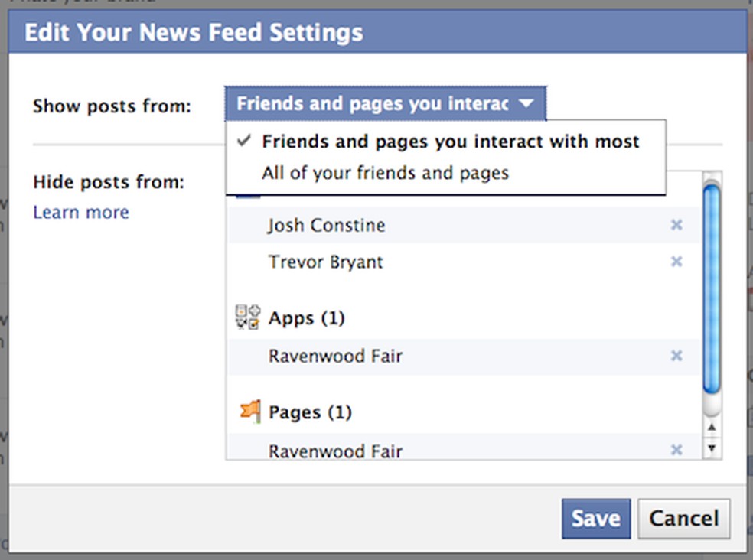The height and width of the screenshot is (560, 753).
Task: Click the Edit Your News Feed Settings title
Action: click(x=193, y=32)
